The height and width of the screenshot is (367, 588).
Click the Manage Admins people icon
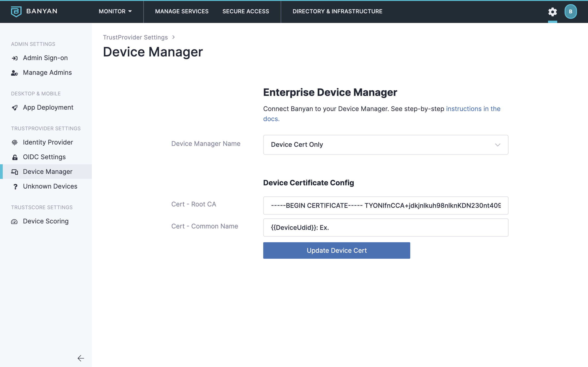15,72
